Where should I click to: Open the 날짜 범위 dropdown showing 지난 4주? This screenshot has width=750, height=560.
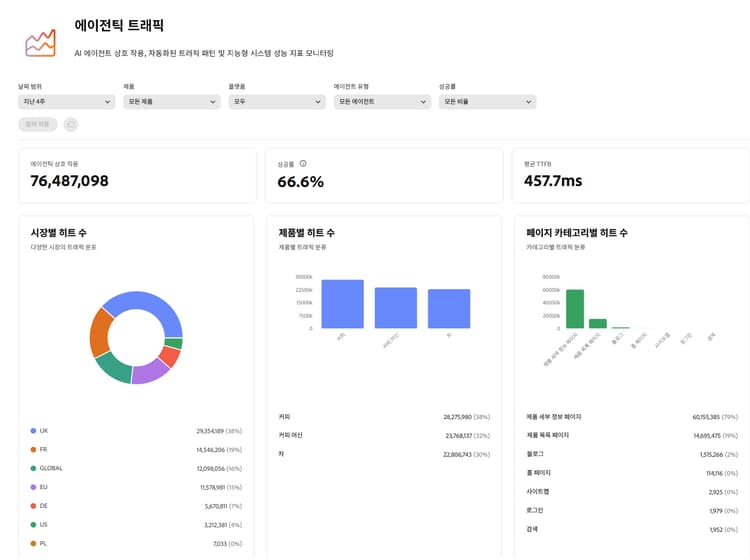coord(66,101)
